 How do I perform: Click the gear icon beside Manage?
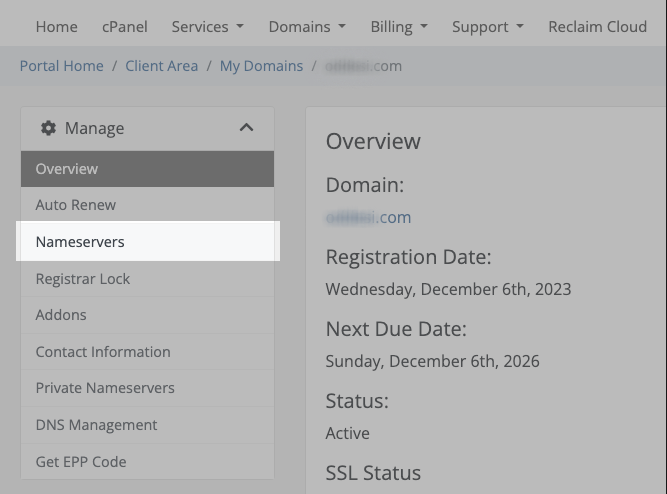(48, 128)
